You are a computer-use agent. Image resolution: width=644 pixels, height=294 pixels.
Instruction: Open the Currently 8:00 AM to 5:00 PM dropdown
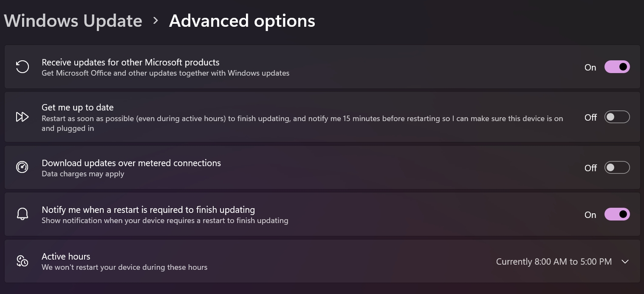point(554,262)
